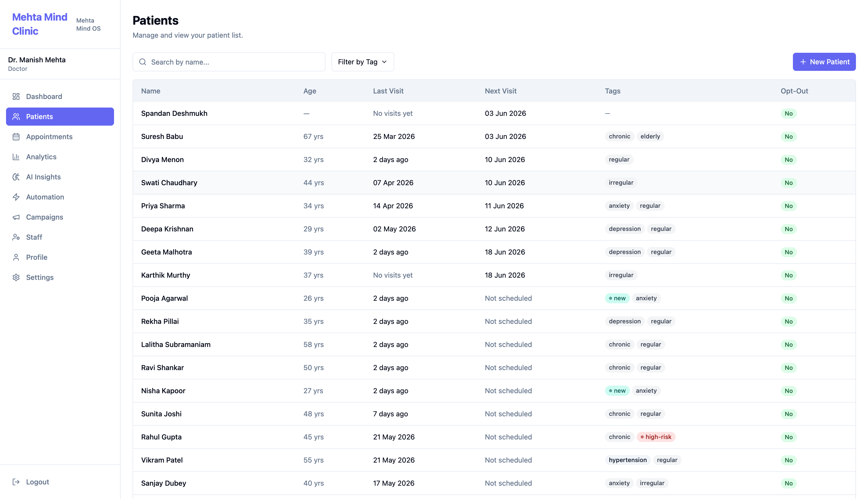Select Rahul Gupta in the list
The width and height of the screenshot is (868, 499).
(x=494, y=437)
